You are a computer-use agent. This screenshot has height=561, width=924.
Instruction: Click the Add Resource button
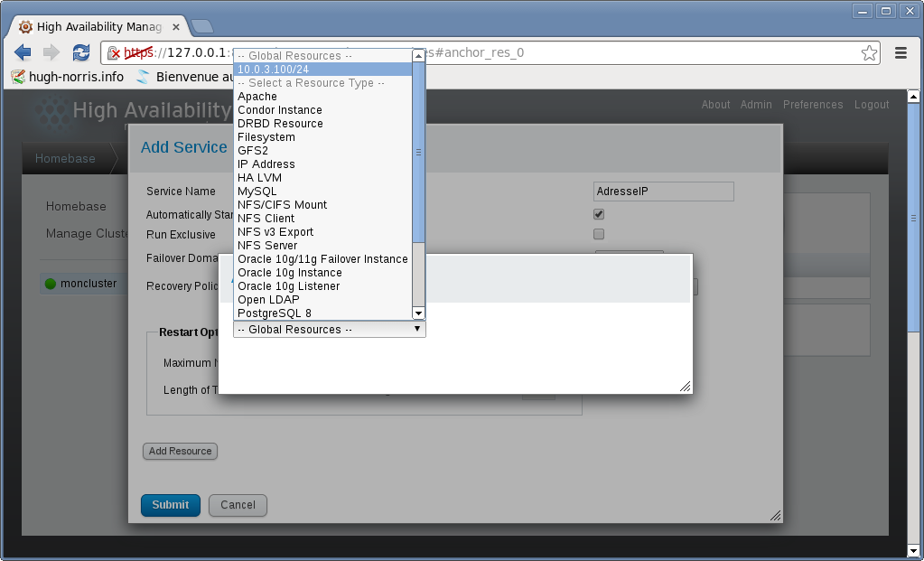coord(181,451)
